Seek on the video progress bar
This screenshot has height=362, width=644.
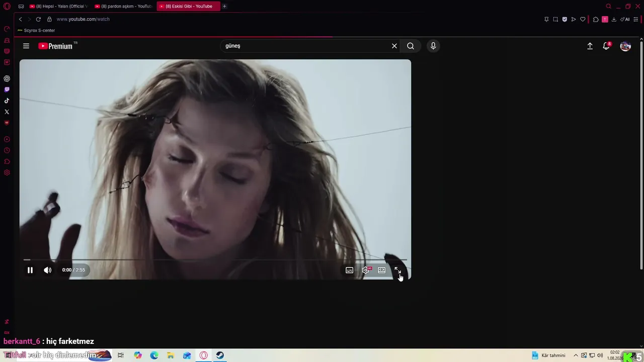click(x=215, y=259)
